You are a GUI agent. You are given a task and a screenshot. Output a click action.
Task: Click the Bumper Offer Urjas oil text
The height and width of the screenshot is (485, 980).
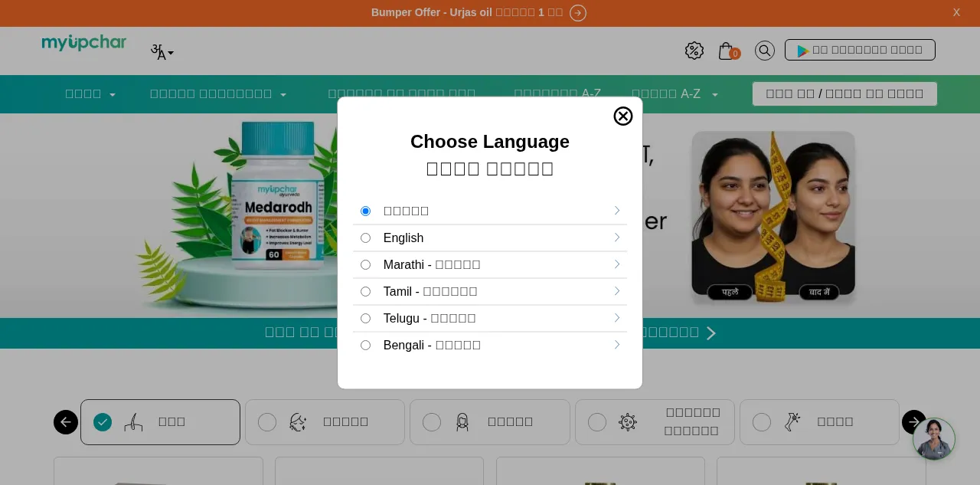(467, 13)
